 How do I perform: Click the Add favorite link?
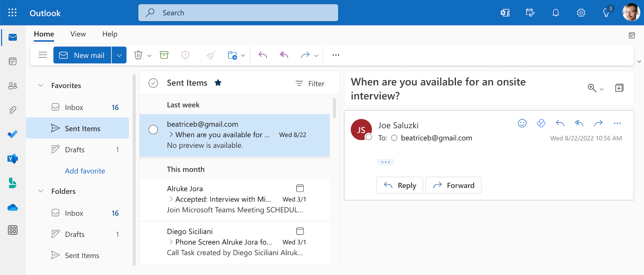[85, 171]
